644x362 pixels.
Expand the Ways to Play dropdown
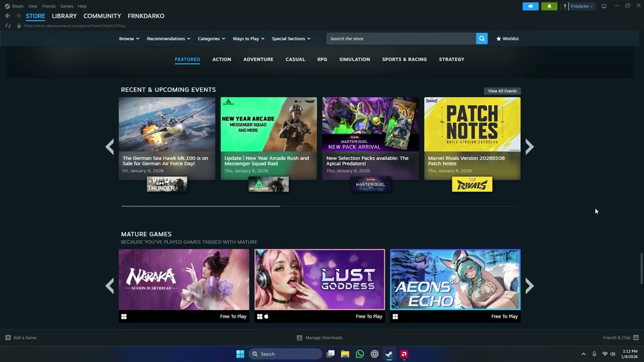click(x=249, y=39)
